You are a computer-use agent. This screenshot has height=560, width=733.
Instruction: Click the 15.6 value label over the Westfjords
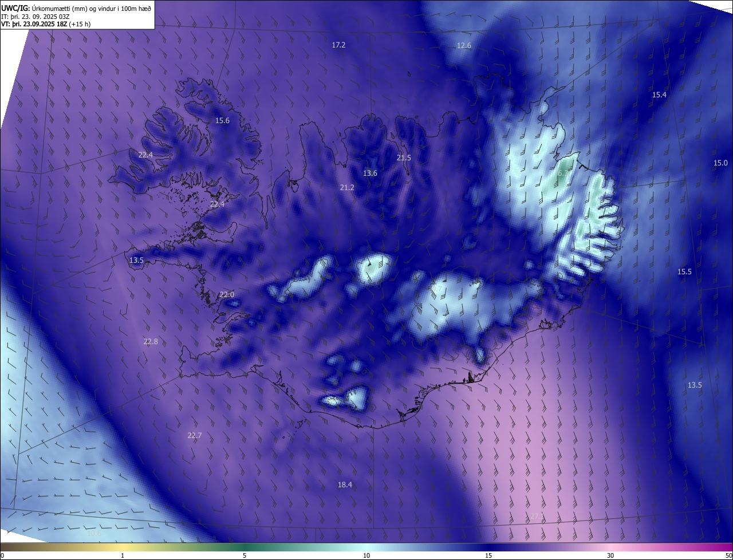[x=222, y=120]
